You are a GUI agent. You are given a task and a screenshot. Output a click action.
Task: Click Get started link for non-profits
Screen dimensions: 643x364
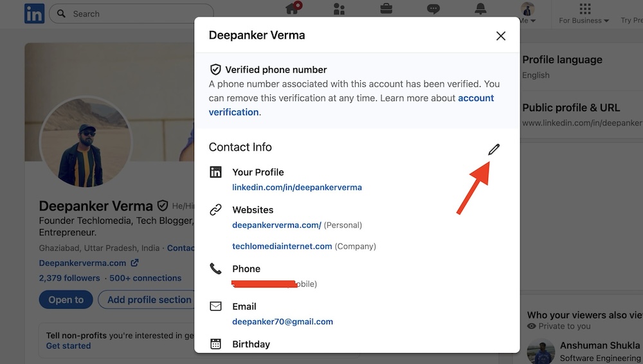coord(69,346)
